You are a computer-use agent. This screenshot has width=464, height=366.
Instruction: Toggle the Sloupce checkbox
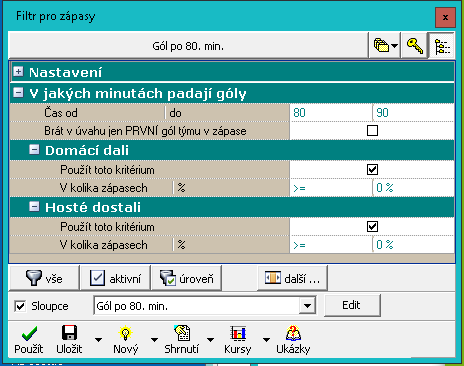(x=20, y=306)
